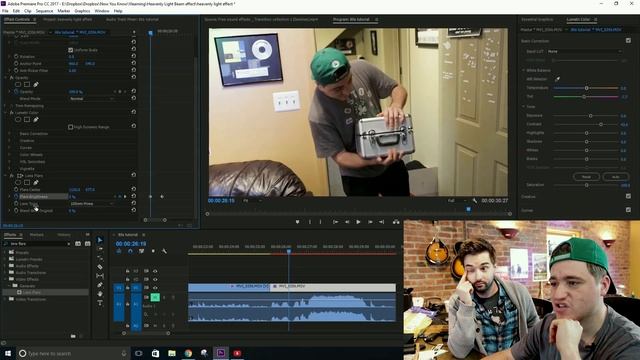Expand the Video Transitions folder

[5, 299]
